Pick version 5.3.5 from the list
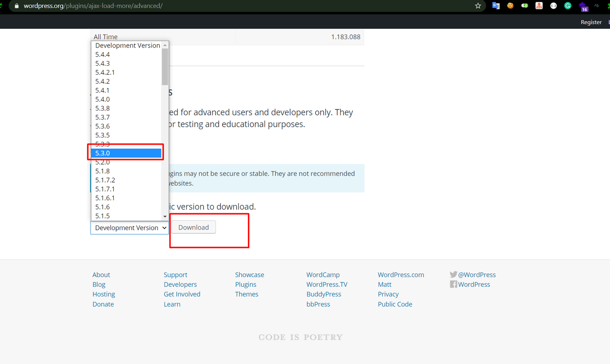610x364 pixels. [126, 135]
